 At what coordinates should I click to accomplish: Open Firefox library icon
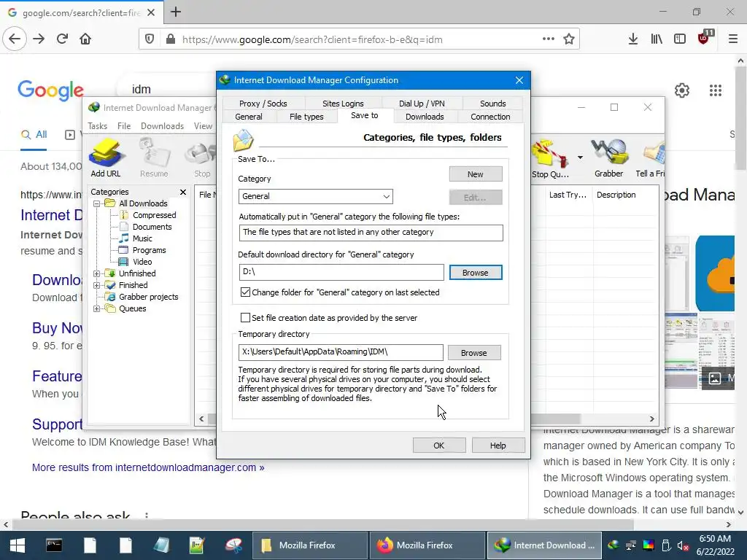tap(657, 39)
